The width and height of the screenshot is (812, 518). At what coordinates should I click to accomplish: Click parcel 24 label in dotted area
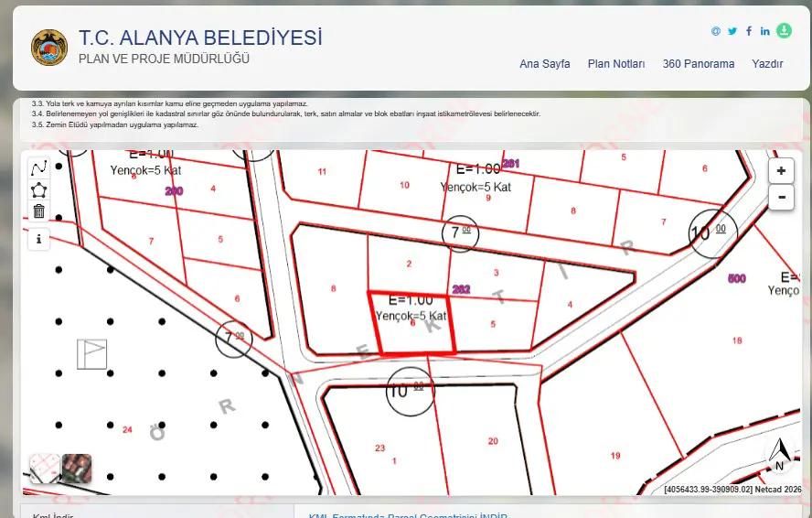click(127, 429)
